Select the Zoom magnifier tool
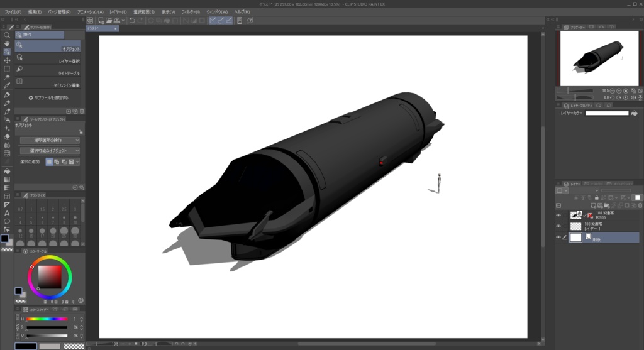The width and height of the screenshot is (644, 350). (x=7, y=35)
